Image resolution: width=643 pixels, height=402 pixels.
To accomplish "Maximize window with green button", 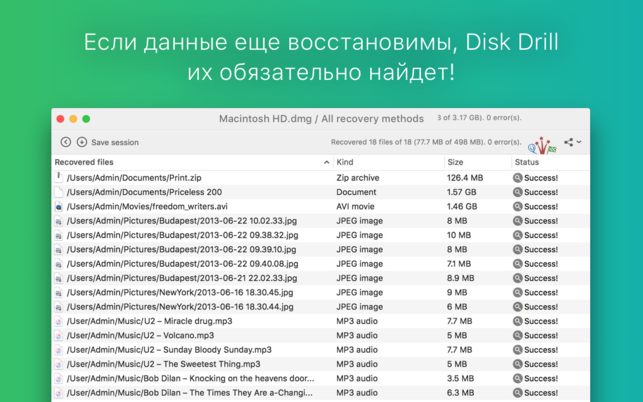I will (86, 119).
